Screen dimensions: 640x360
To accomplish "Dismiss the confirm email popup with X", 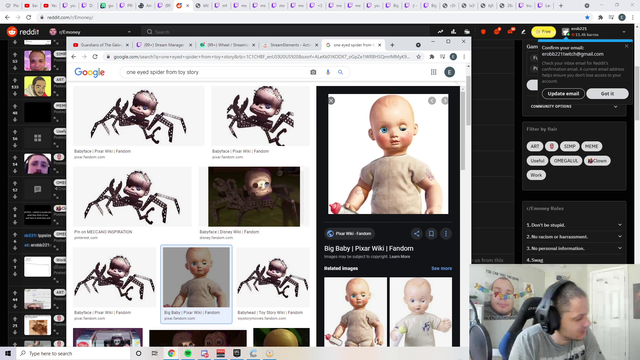I will pyautogui.click(x=627, y=46).
